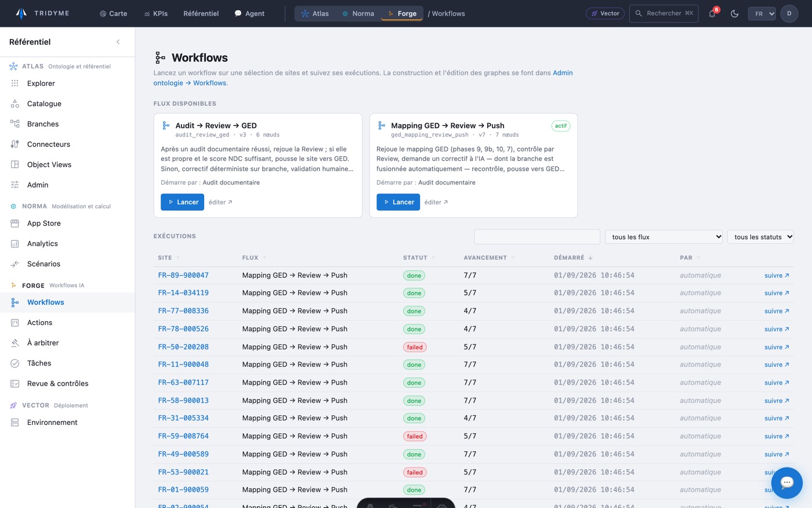
Task: Select Workflows in the Forge sidebar section
Action: click(x=67, y=302)
